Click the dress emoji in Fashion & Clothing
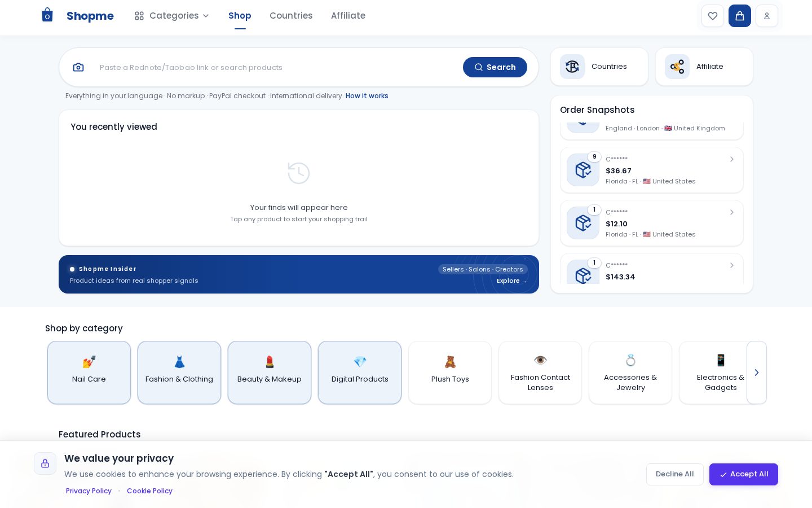Image resolution: width=812 pixels, height=508 pixels. click(179, 362)
